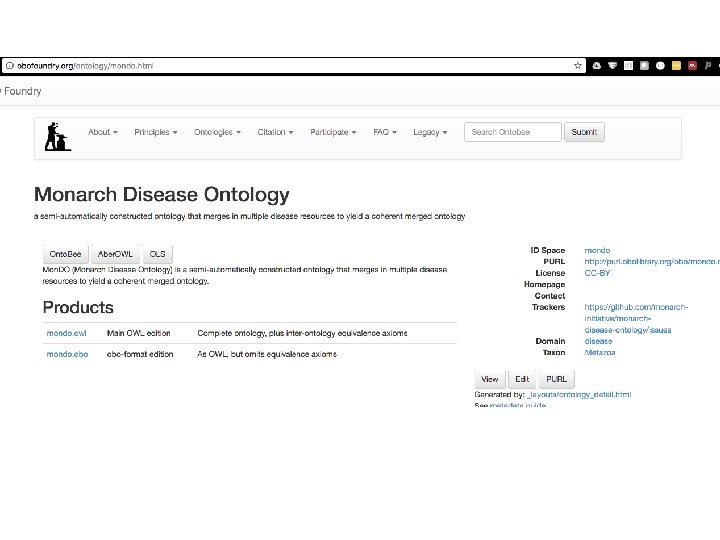Click the Foundry header brand text
The width and height of the screenshot is (720, 540).
point(22,91)
